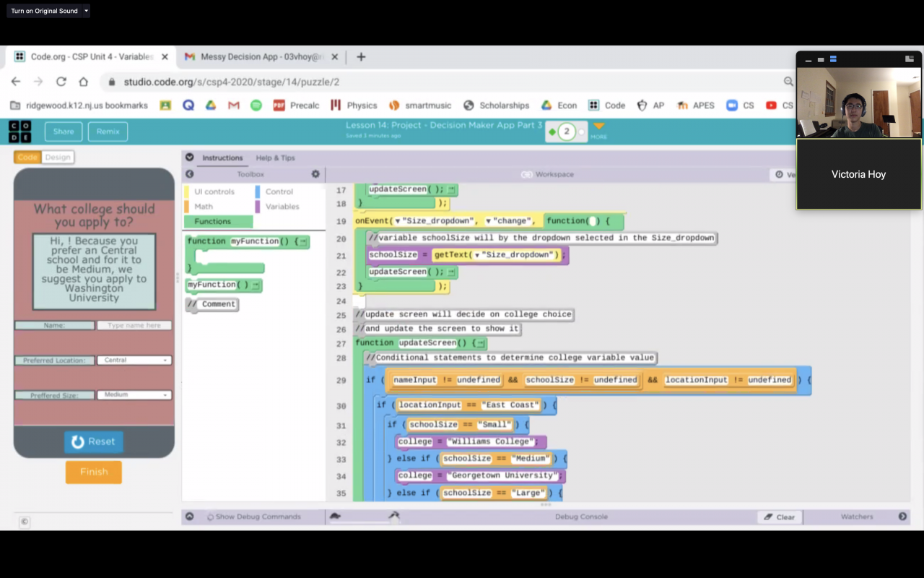The width and height of the screenshot is (924, 578).
Task: Open the APES bookmark
Action: (695, 105)
